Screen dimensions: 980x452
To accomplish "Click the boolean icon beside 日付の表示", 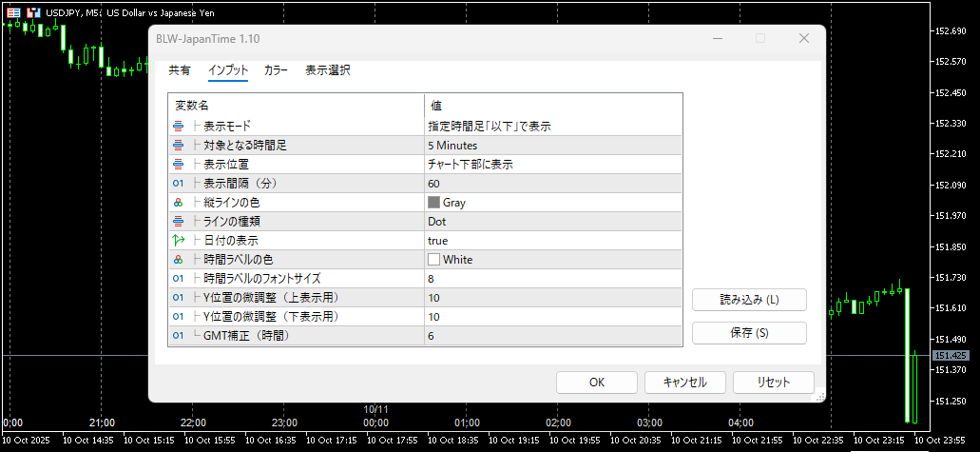I will click(x=178, y=240).
